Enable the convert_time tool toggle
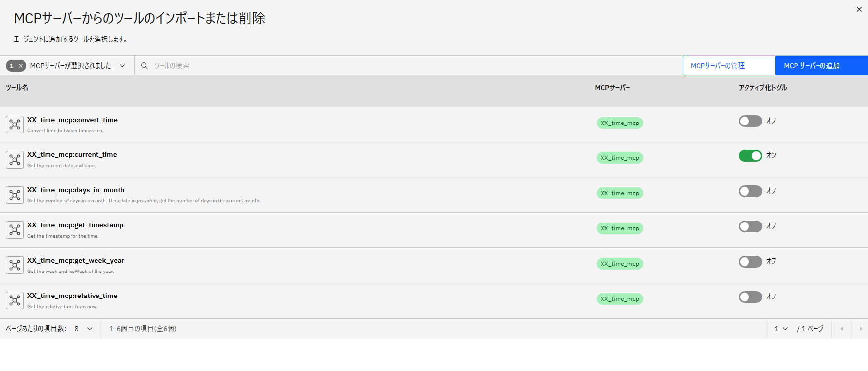This screenshot has height=371, width=868. [x=750, y=121]
